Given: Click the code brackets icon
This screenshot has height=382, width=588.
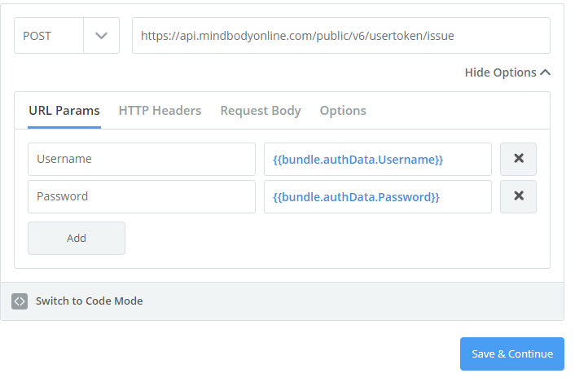Looking at the screenshot, I should [x=20, y=301].
